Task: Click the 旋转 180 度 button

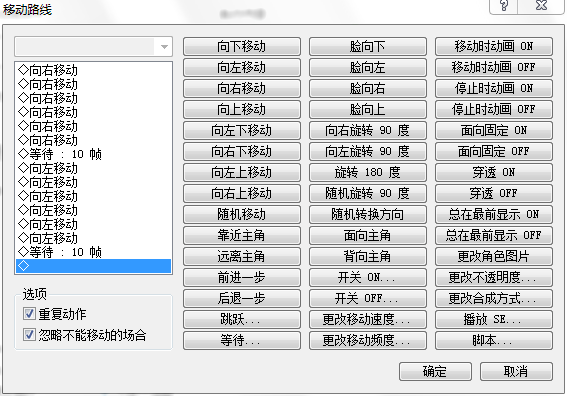Action: tap(368, 172)
